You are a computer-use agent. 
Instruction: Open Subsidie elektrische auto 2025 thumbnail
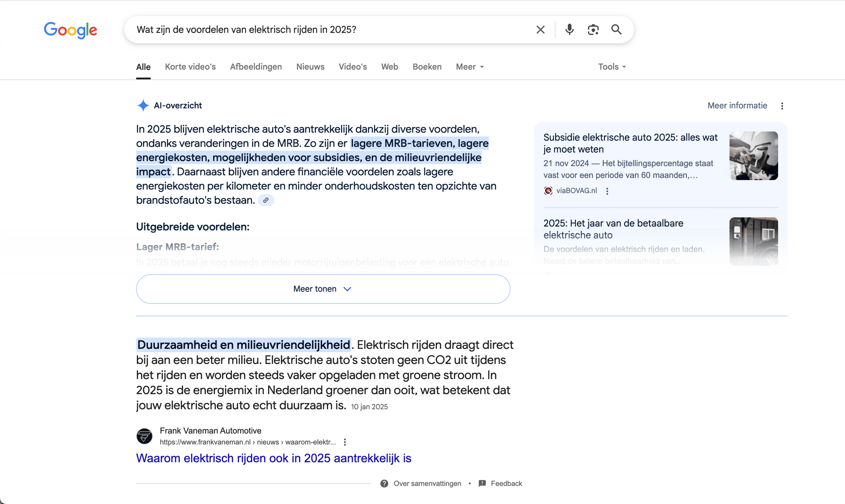(x=753, y=156)
